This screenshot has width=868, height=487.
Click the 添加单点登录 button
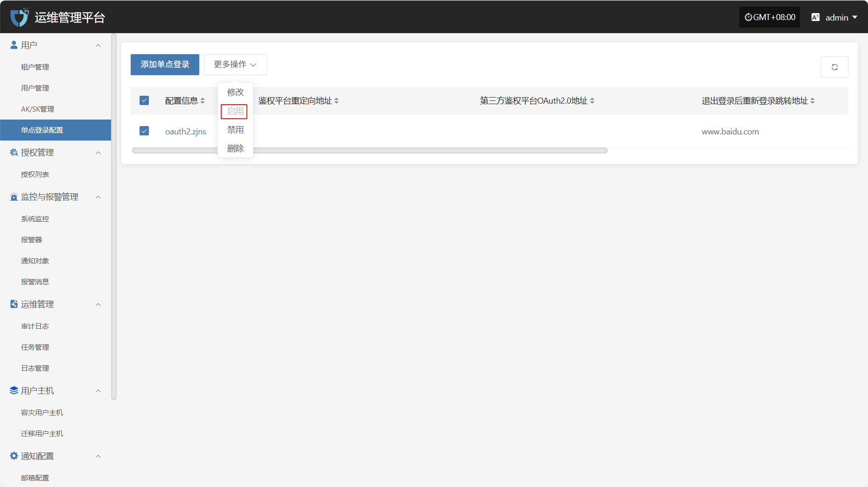(x=165, y=64)
